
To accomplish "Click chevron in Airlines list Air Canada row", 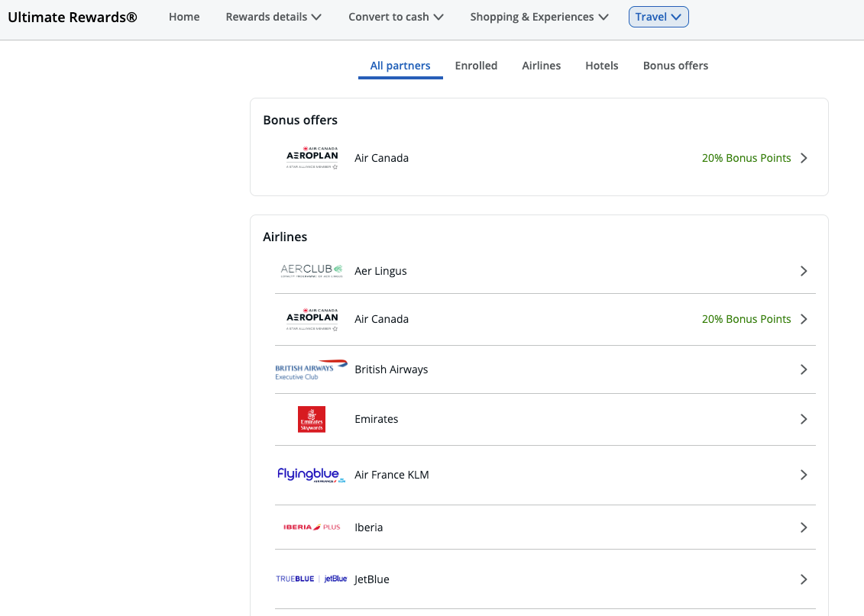I will click(804, 319).
